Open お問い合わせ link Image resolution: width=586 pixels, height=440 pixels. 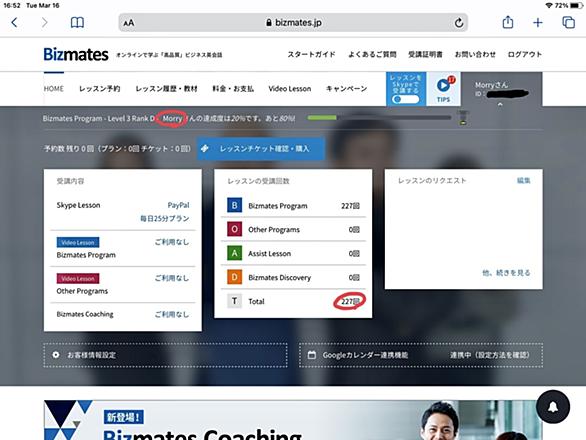(x=475, y=54)
